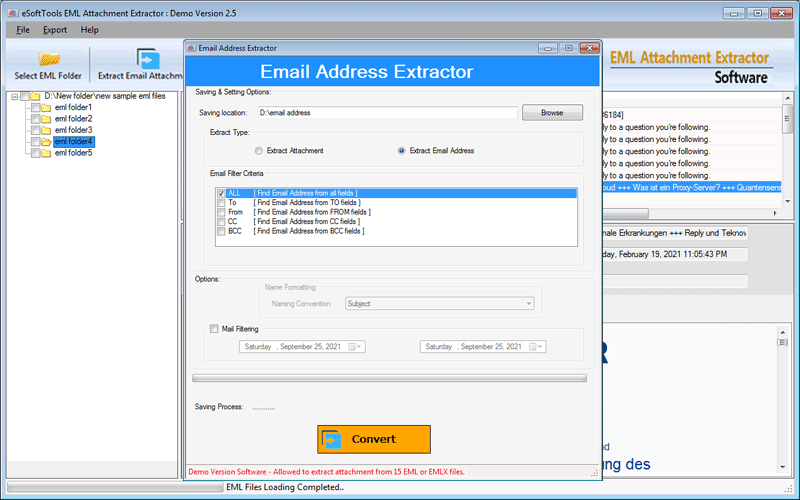Screen dimensions: 800x500
Task: Enable the To fields filter checkbox
Action: pyautogui.click(x=221, y=203)
